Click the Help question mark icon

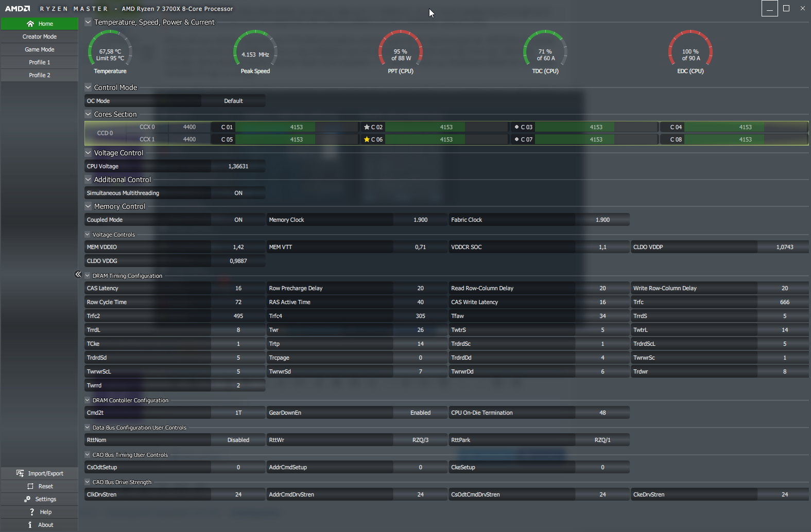point(32,512)
